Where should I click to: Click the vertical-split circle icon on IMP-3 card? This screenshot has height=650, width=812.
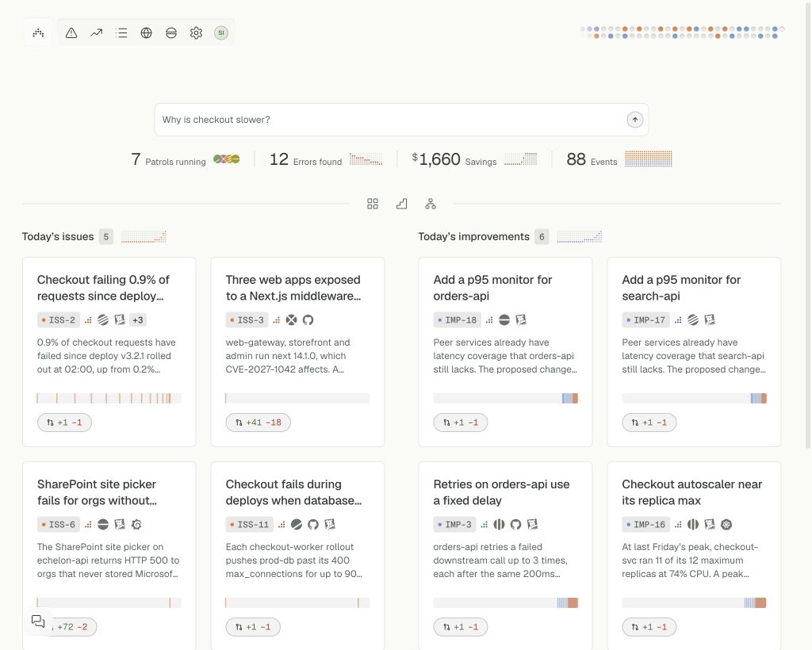point(500,524)
